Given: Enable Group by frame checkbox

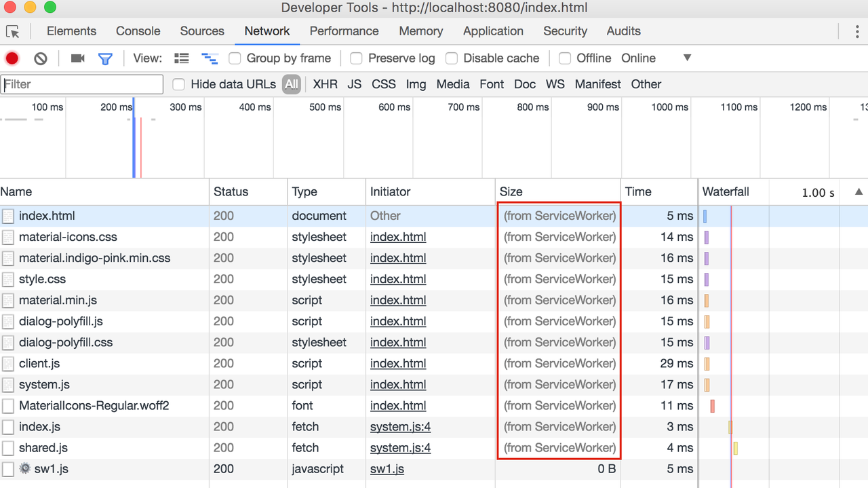Looking at the screenshot, I should pos(235,58).
